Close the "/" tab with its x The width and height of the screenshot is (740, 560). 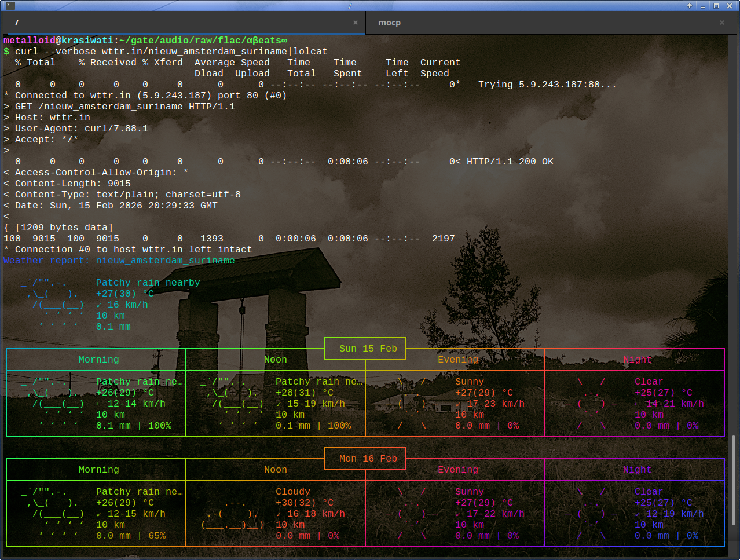(x=356, y=23)
